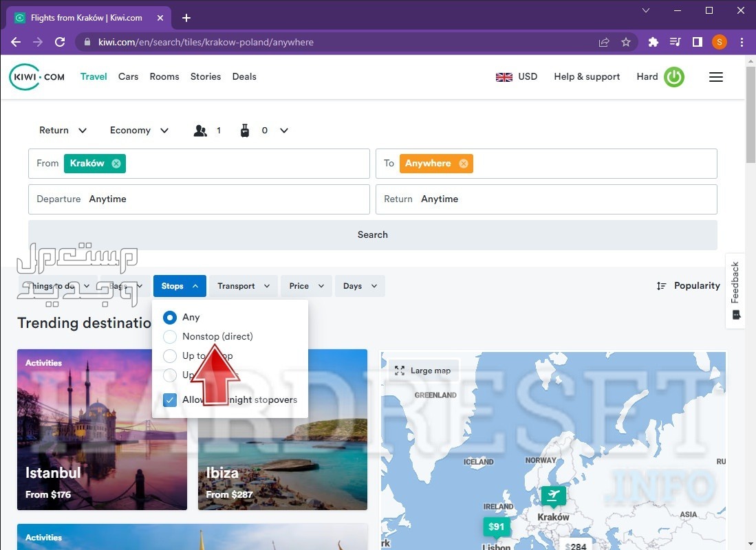
Task: Open the Transport filter dropdown
Action: [x=243, y=286]
